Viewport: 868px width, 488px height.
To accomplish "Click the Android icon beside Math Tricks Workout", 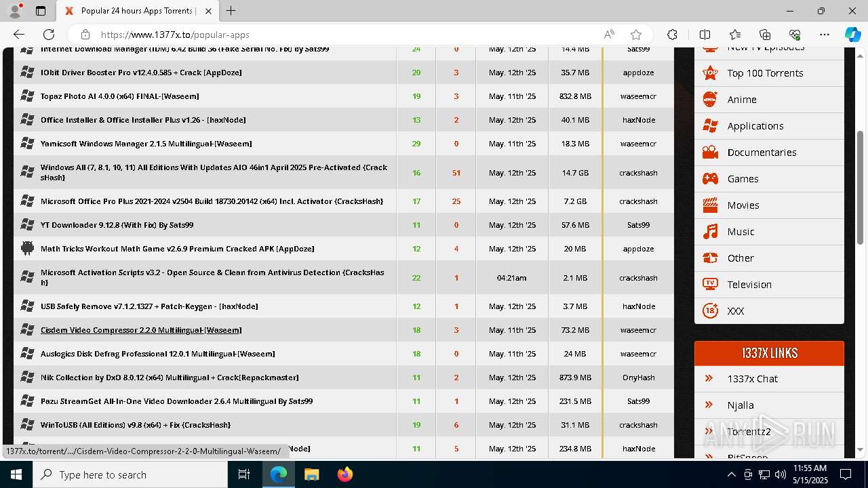I will (27, 248).
